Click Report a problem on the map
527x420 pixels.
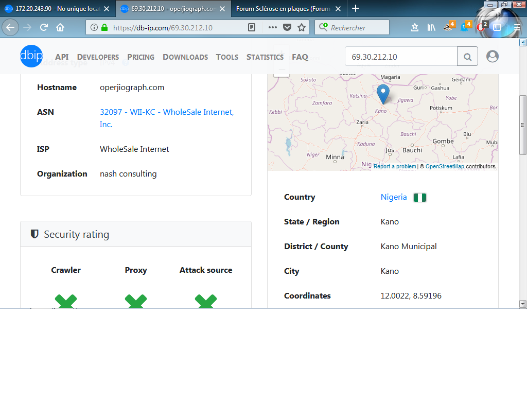tap(395, 166)
